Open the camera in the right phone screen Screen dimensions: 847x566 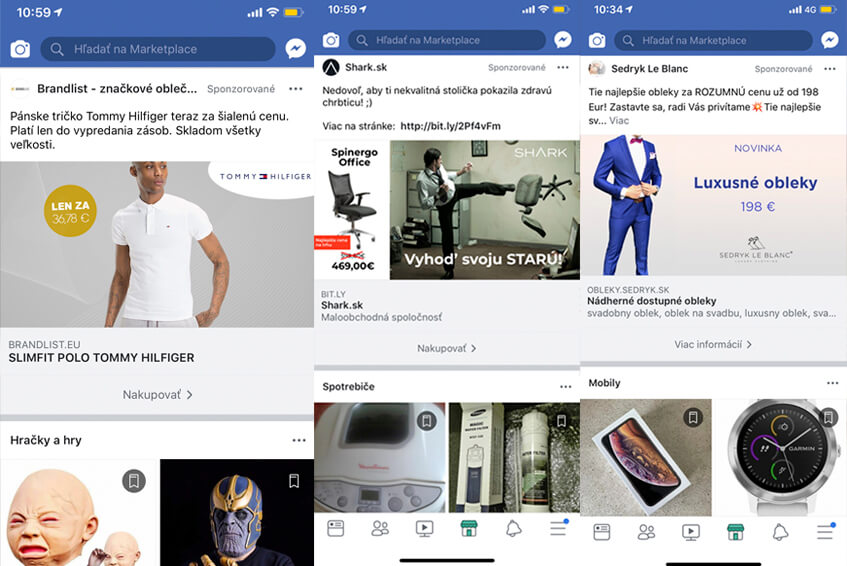pos(597,41)
